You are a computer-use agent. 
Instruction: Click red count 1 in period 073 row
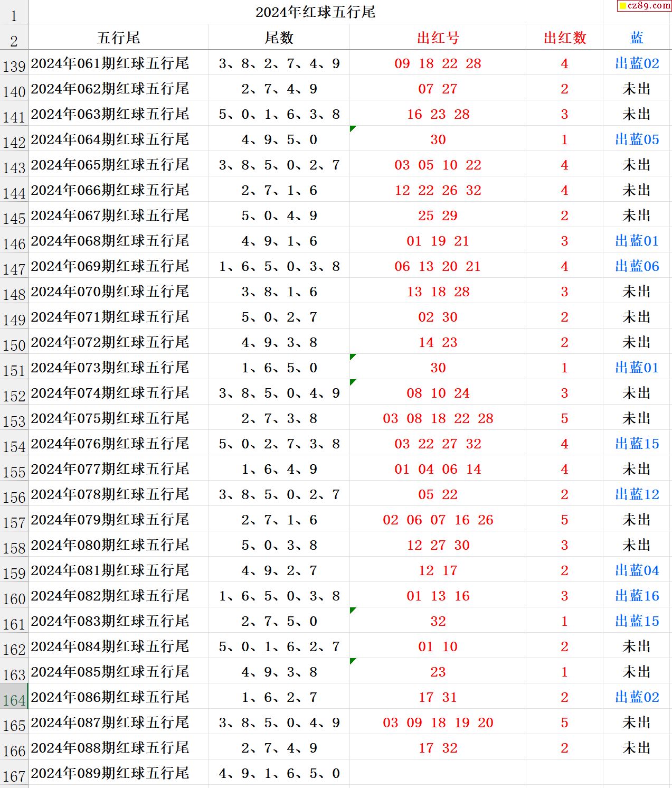[x=564, y=368]
